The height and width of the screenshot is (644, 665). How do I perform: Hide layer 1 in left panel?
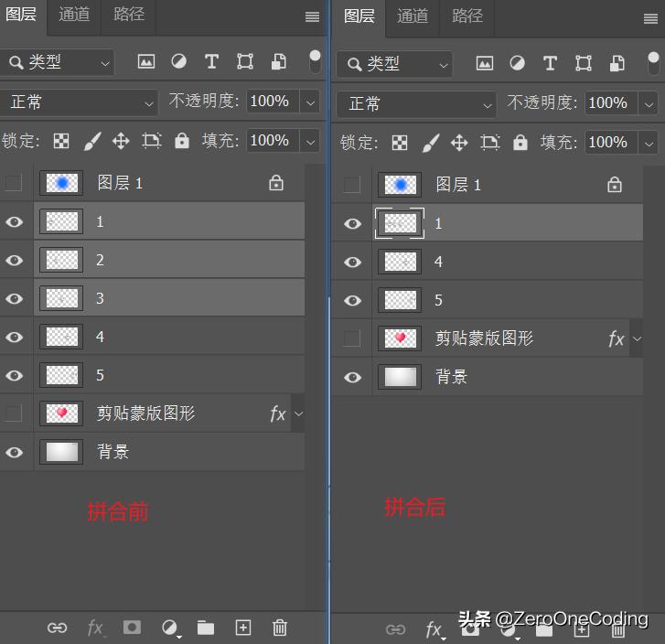[x=15, y=221]
